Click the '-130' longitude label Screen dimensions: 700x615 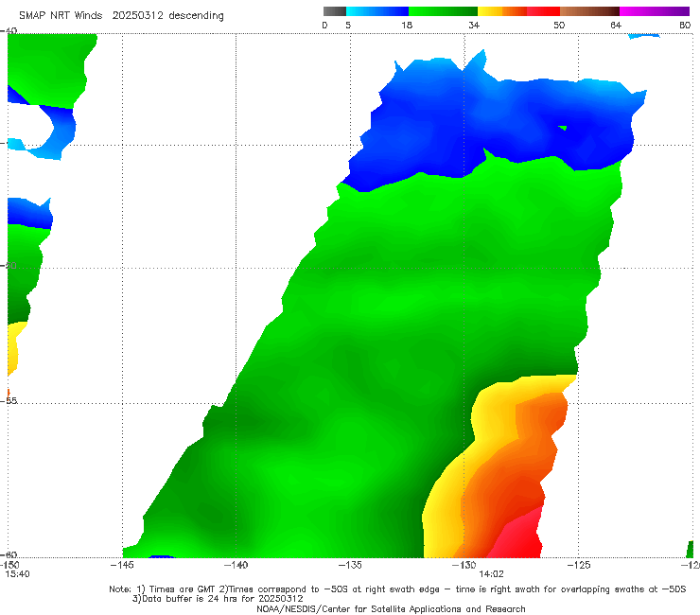click(464, 565)
